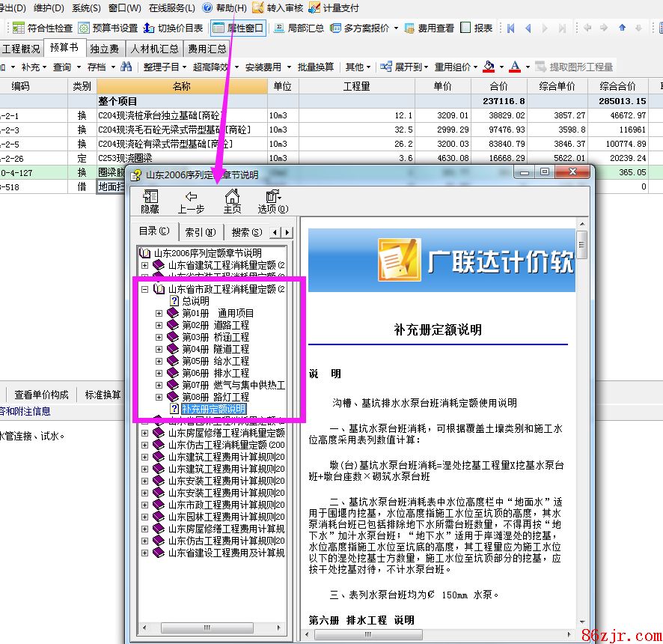This screenshot has height=644, width=663.
Task: Switch to 索引 tab in help window
Action: pos(201,232)
